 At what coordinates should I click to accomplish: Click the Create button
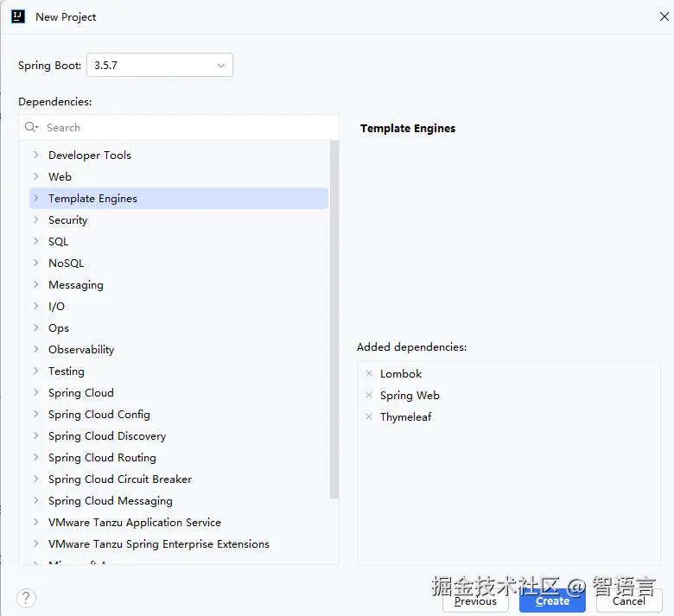coord(552,600)
